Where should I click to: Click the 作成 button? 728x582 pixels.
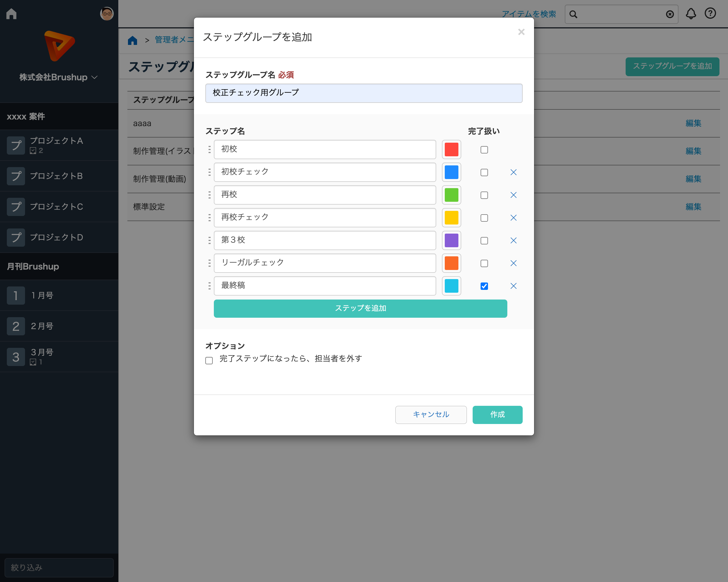pyautogui.click(x=497, y=415)
